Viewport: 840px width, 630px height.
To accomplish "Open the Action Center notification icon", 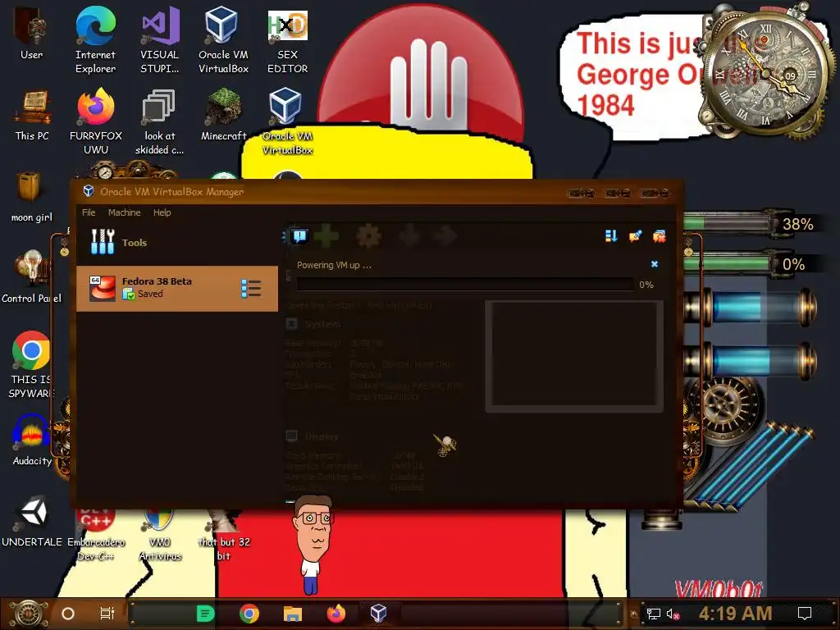I will [x=805, y=614].
